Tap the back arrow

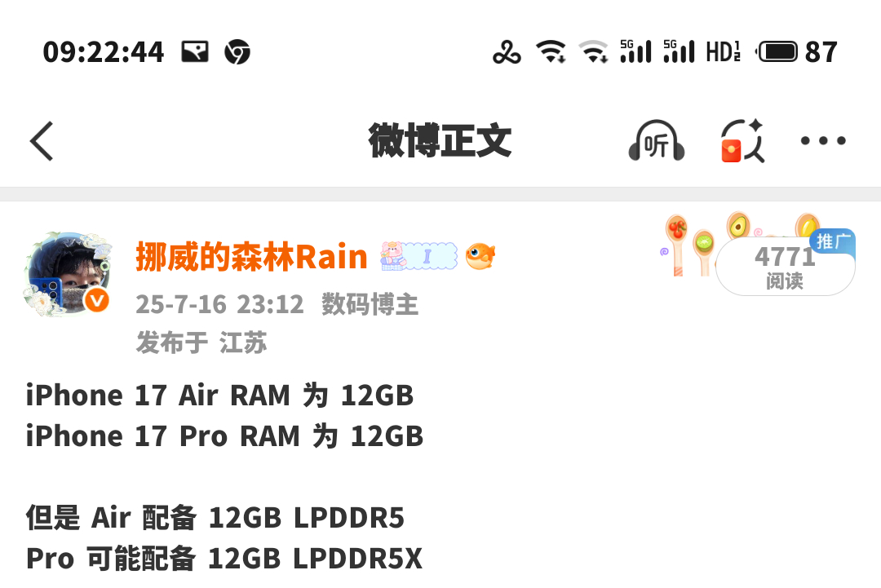(x=42, y=141)
